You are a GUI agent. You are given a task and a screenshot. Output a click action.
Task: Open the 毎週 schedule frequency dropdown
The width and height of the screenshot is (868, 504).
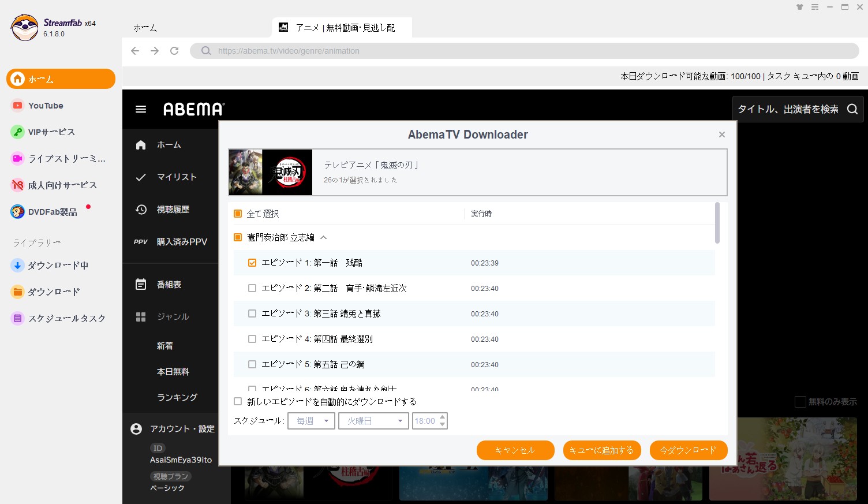(311, 421)
